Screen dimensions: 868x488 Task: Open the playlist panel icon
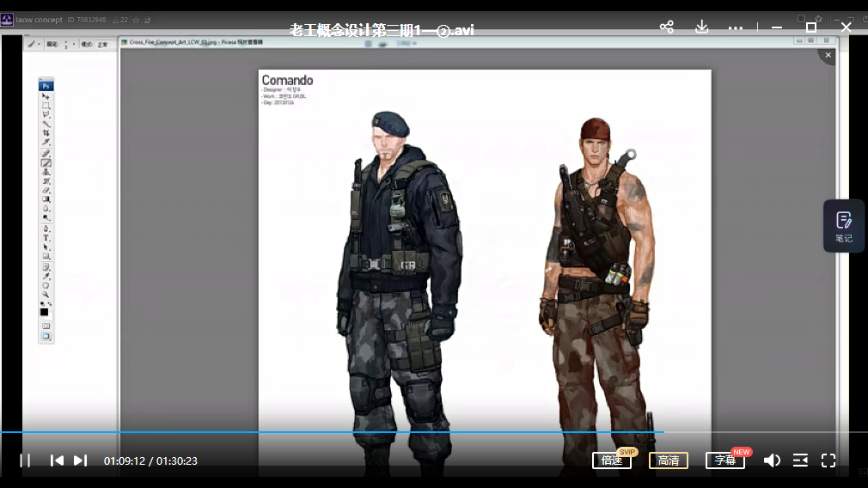800,461
